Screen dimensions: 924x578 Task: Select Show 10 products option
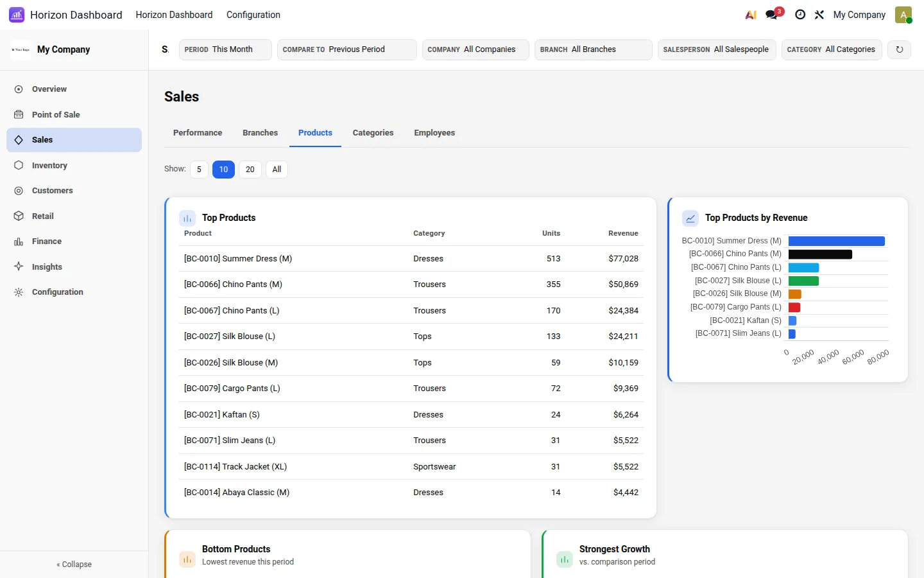pos(223,170)
